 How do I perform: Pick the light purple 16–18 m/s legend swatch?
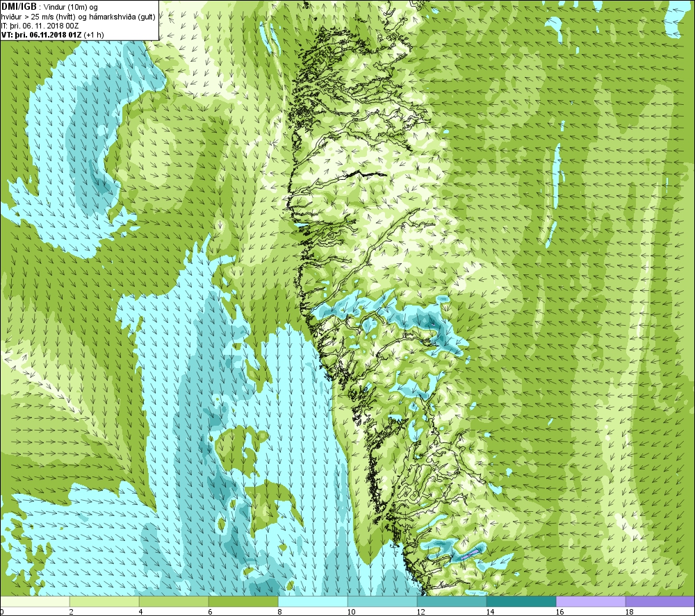point(591,601)
